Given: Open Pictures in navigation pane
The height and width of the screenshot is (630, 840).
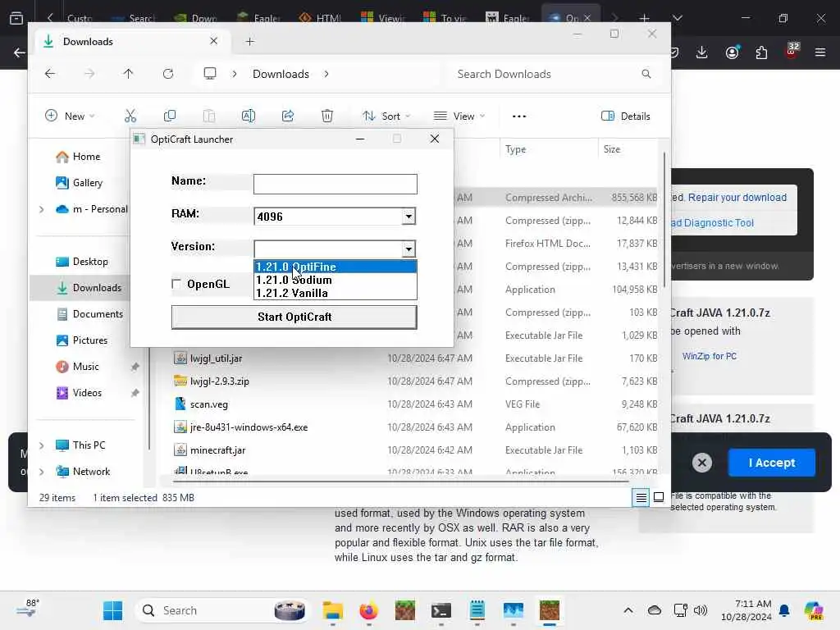Looking at the screenshot, I should coord(81,340).
